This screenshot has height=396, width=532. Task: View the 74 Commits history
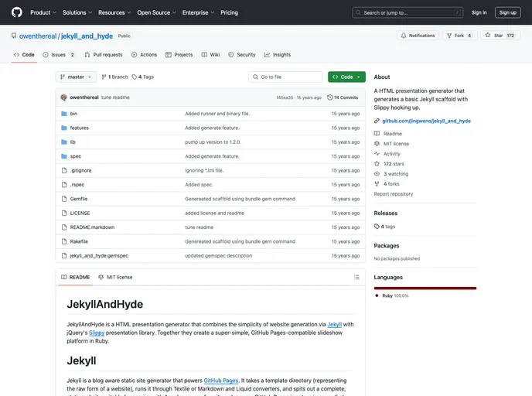click(343, 97)
